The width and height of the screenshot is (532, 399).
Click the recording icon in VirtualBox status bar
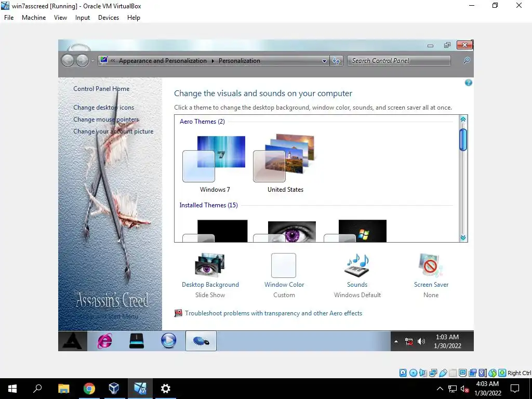(x=472, y=373)
